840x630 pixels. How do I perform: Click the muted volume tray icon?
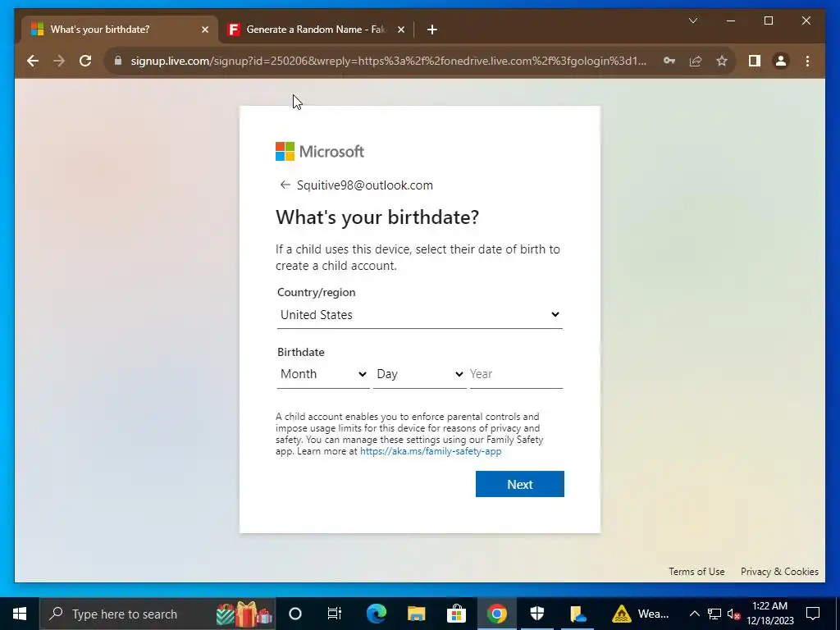click(x=734, y=614)
